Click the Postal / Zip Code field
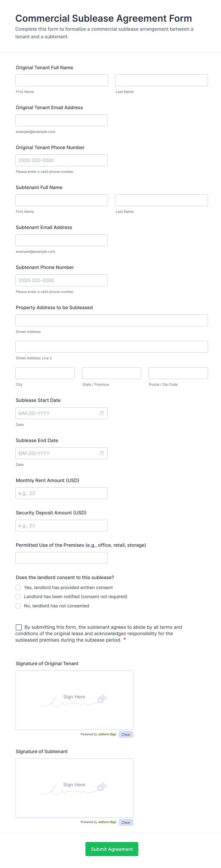The height and width of the screenshot is (868, 221). [178, 373]
